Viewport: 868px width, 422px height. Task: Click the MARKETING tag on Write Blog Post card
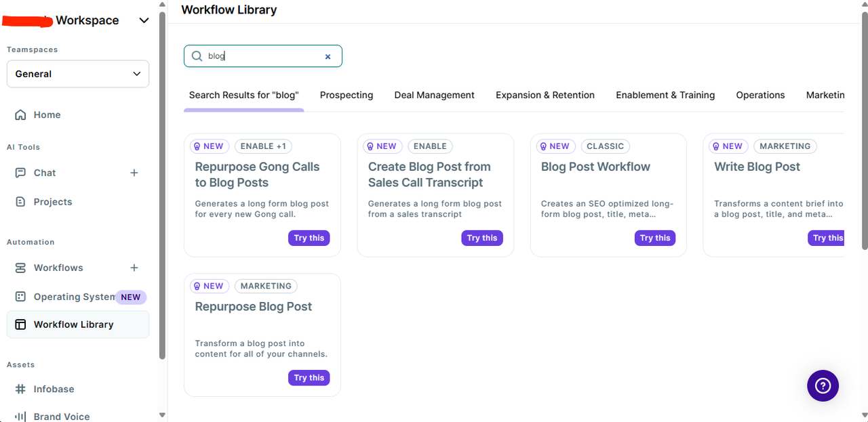click(x=785, y=146)
